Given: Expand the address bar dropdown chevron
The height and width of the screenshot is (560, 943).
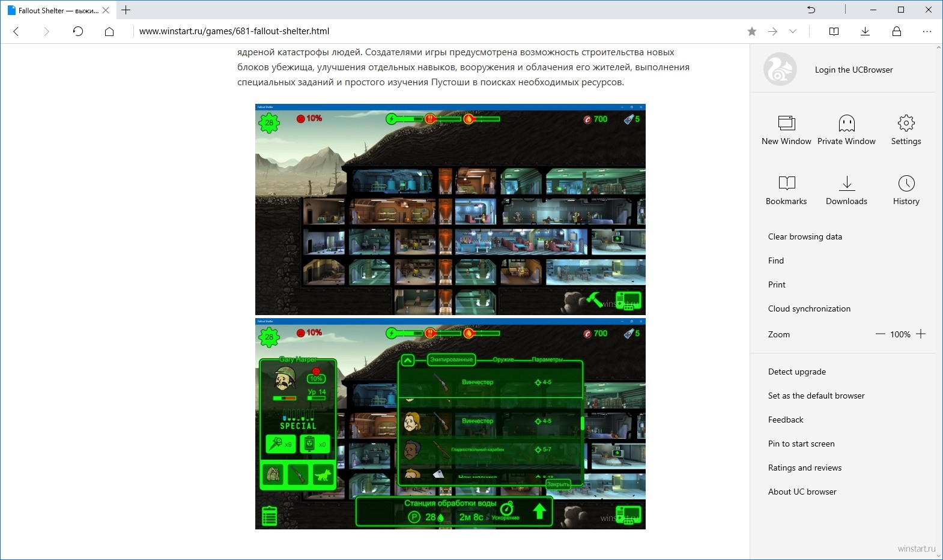Looking at the screenshot, I should [793, 31].
